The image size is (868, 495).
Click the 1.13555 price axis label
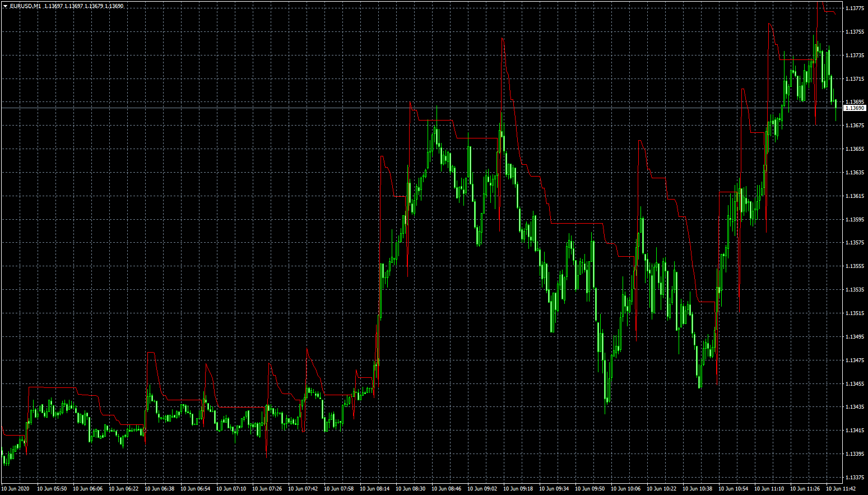[855, 266]
